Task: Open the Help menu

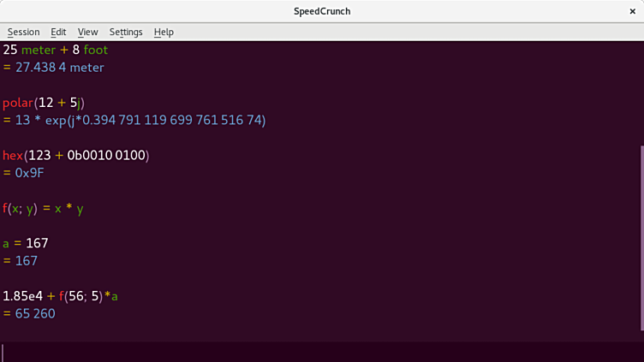Action: click(x=164, y=32)
